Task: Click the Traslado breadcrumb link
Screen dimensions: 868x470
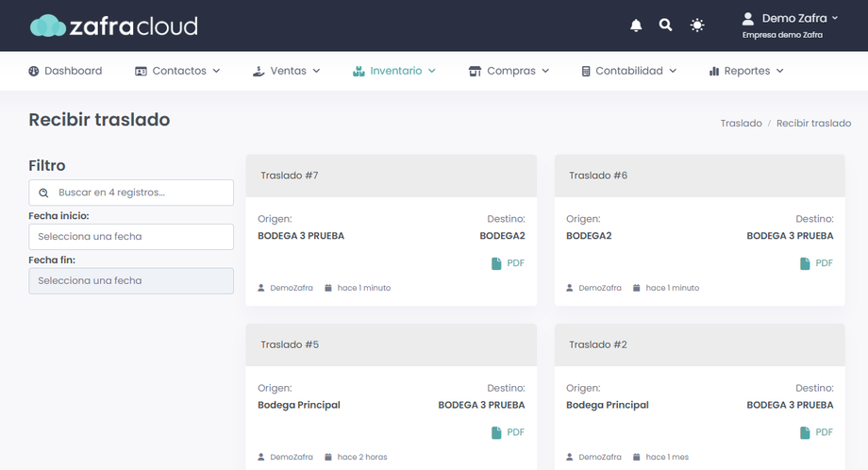Action: tap(742, 123)
